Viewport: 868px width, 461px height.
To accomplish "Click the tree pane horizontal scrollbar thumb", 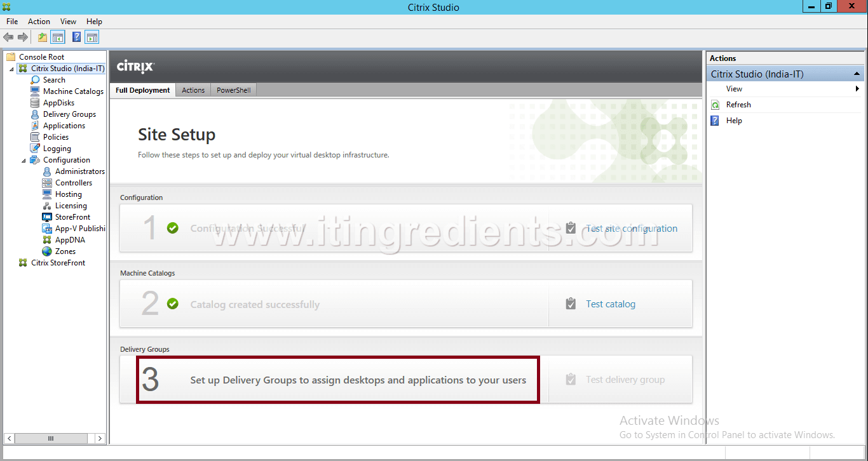I will [x=51, y=438].
